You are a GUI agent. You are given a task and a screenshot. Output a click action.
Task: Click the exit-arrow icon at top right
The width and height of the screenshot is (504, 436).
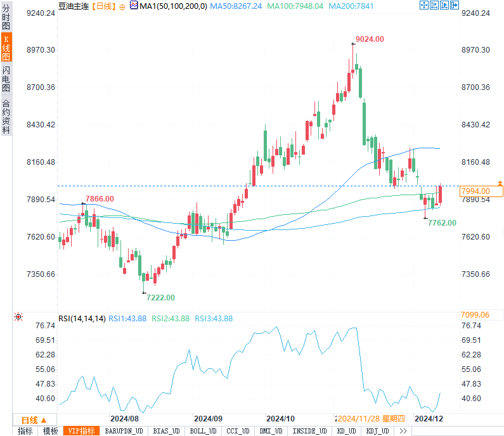click(x=455, y=5)
